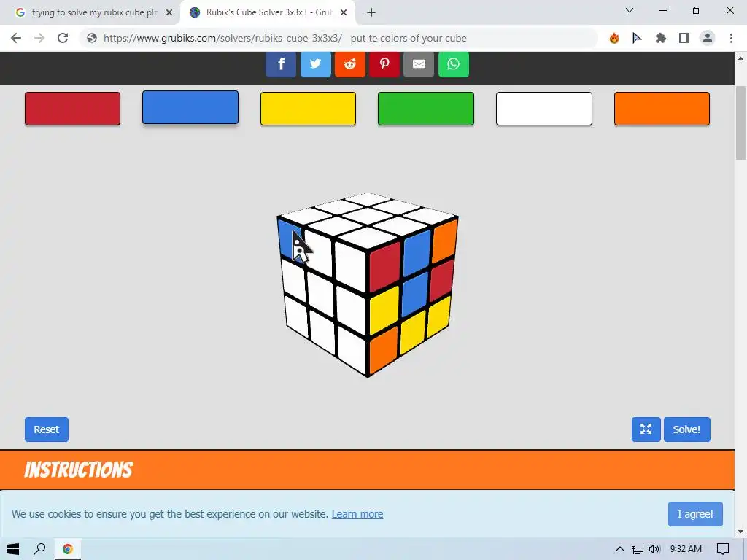Screen dimensions: 747x560
Task: Open the notification center icon
Action: coord(723,549)
